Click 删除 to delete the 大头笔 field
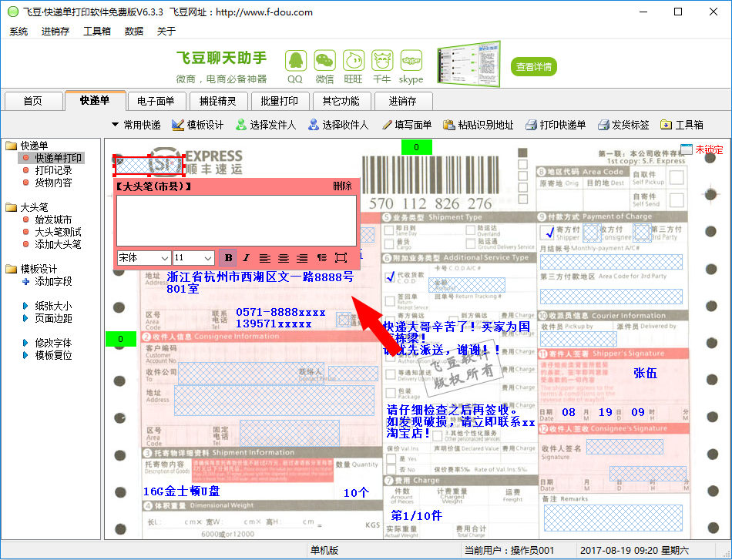The image size is (732, 560). 342,186
